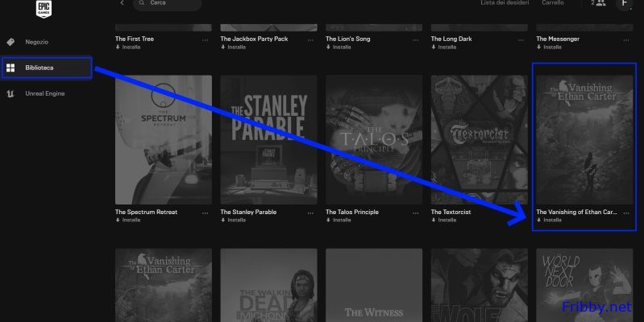644x322 pixels.
Task: Focus the Cerca search field
Action: [171, 5]
